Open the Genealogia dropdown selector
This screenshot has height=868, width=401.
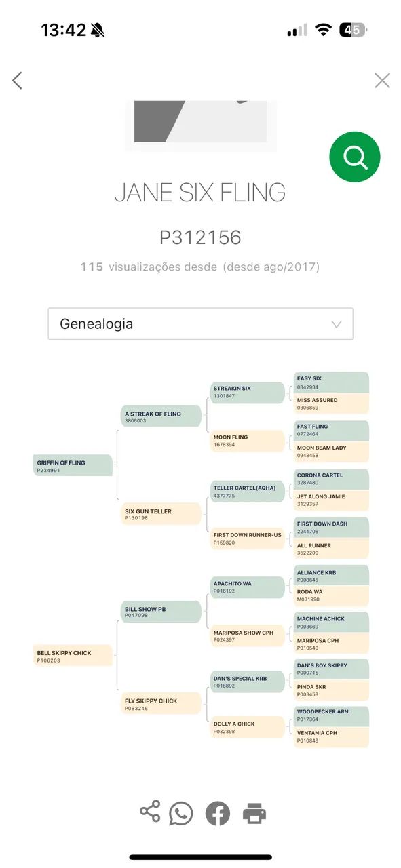pos(200,323)
